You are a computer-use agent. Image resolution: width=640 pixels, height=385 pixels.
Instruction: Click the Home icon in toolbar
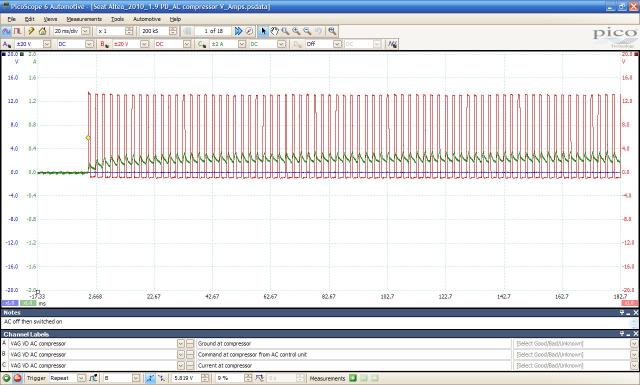pos(42,31)
